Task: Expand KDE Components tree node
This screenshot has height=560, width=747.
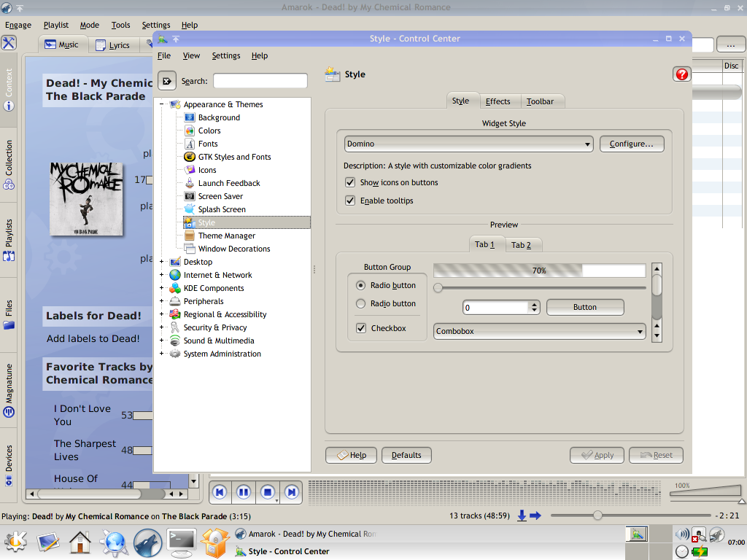Action: (x=161, y=288)
